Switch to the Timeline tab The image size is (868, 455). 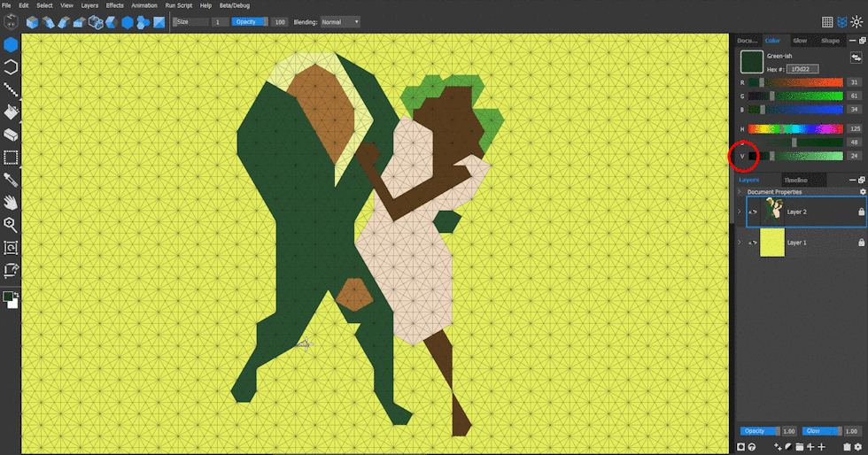(794, 180)
